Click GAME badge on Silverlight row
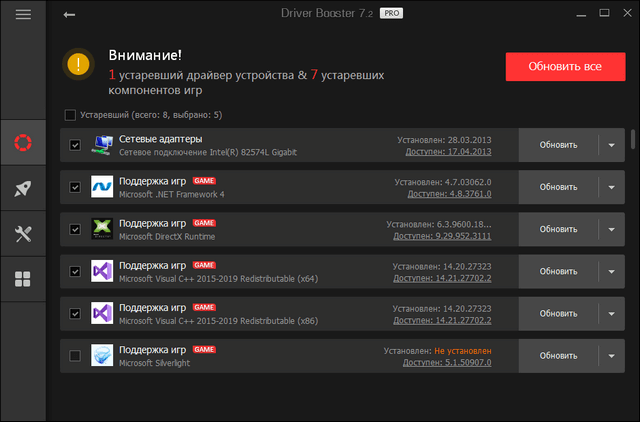 [x=204, y=349]
